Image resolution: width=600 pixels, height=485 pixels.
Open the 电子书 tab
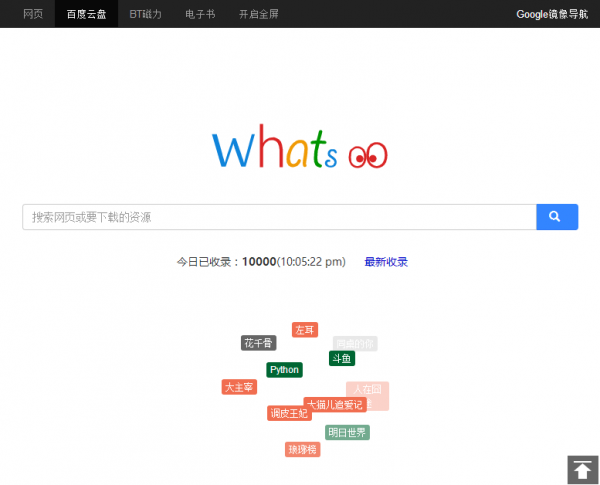198,14
